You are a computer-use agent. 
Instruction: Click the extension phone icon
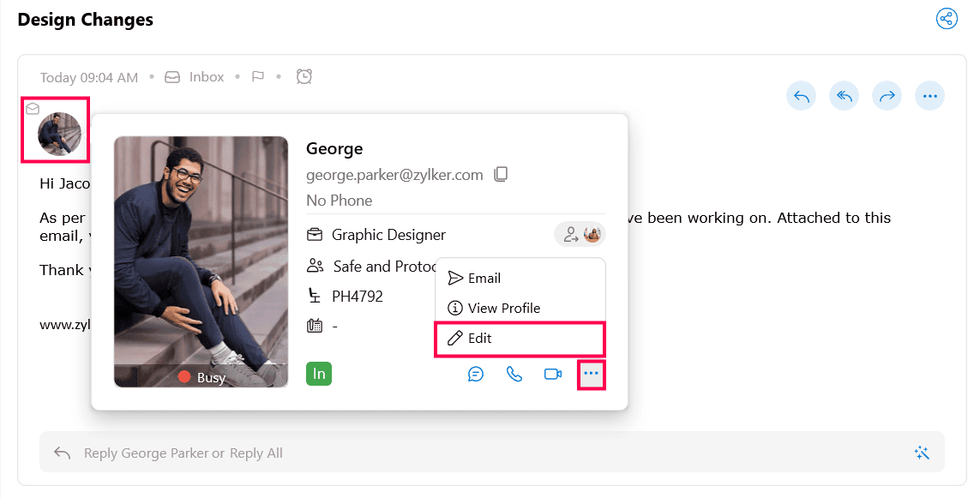pos(315,326)
